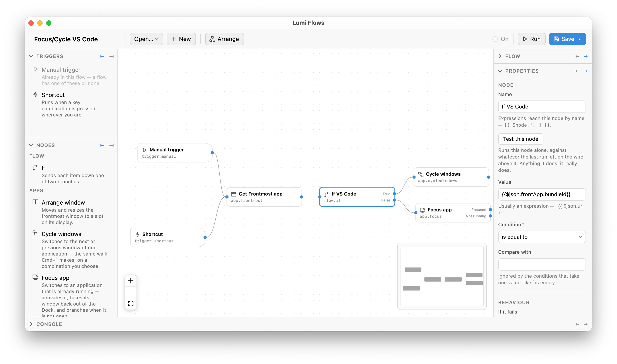Select the Shortcut node on the canvas

168,237
